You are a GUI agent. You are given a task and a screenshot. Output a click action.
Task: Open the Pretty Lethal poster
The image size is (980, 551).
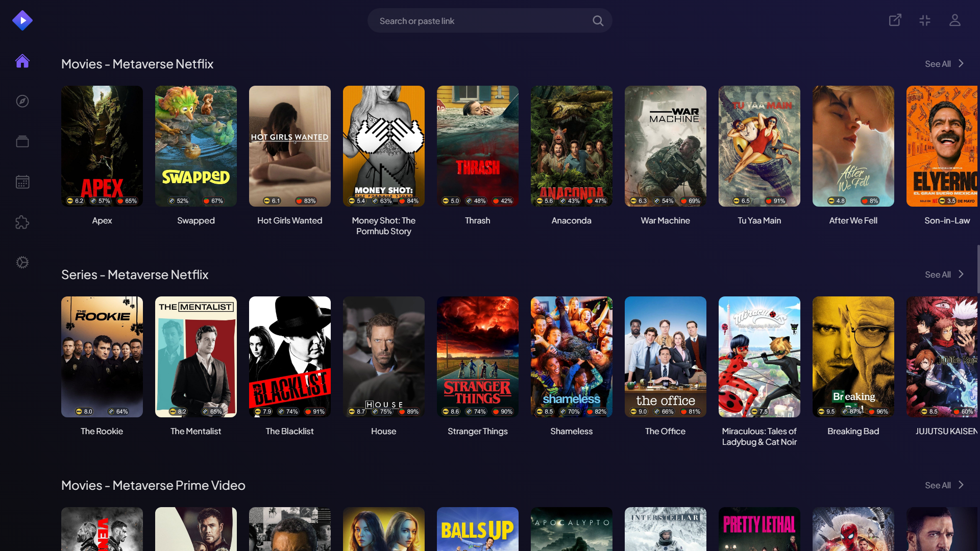[759, 529]
